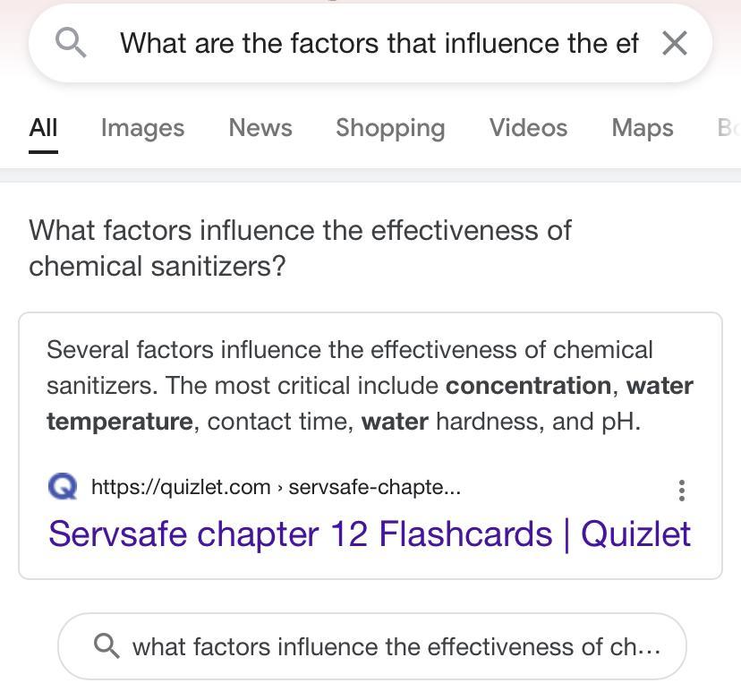This screenshot has height=700, width=741.
Task: Go to the Shopping tab
Action: [x=390, y=127]
